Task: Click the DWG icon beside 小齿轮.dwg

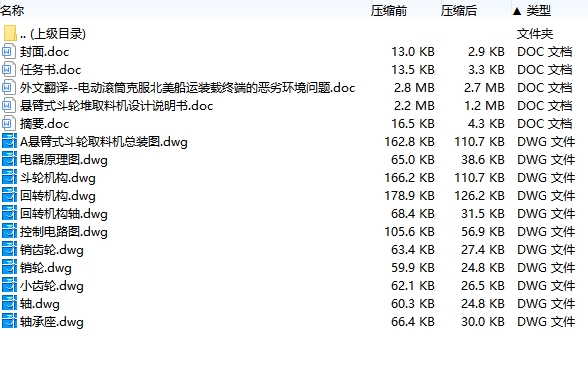Action: click(x=9, y=285)
